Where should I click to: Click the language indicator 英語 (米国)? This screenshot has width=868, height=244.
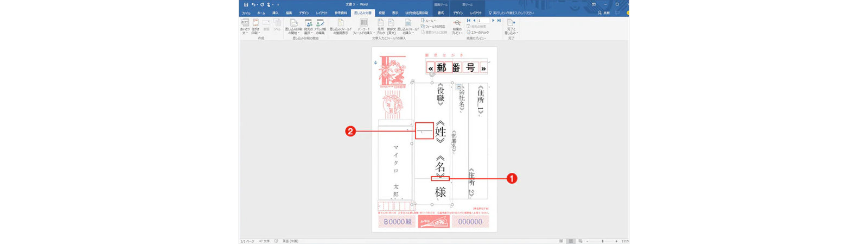click(290, 241)
